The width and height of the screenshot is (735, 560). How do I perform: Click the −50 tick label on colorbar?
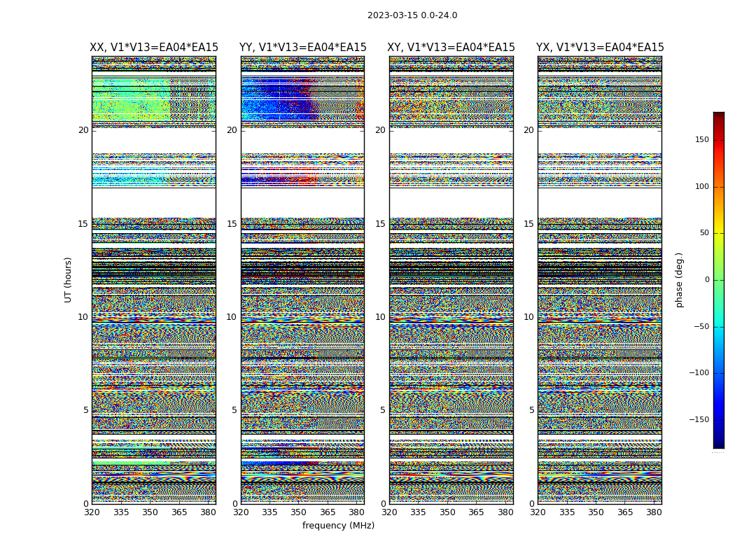coord(701,326)
